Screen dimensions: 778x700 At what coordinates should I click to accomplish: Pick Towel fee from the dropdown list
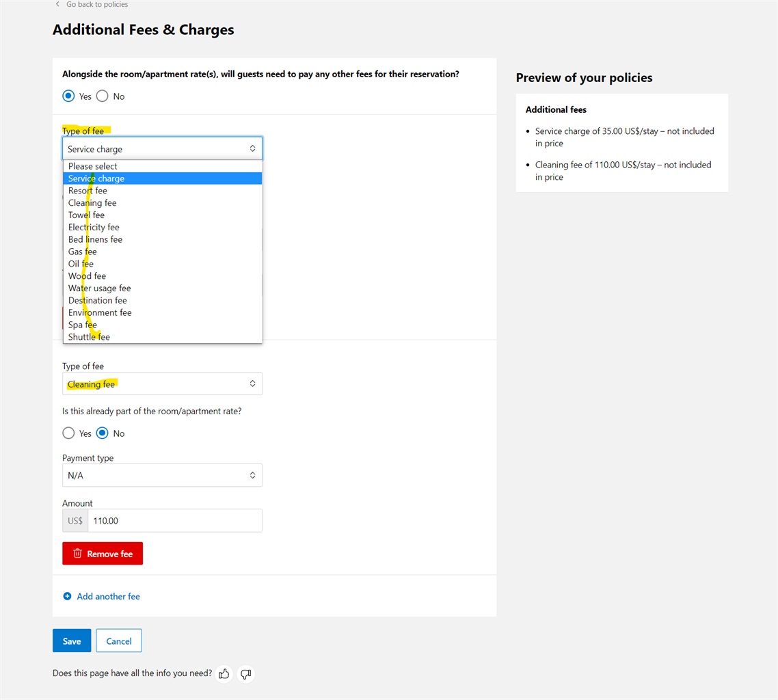pyautogui.click(x=86, y=215)
